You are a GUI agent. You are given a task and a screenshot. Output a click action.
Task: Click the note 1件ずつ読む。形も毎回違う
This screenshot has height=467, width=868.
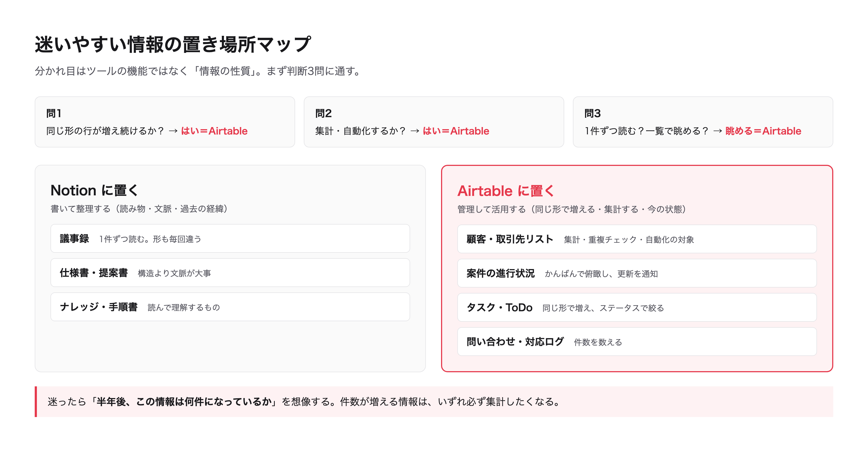point(150,239)
